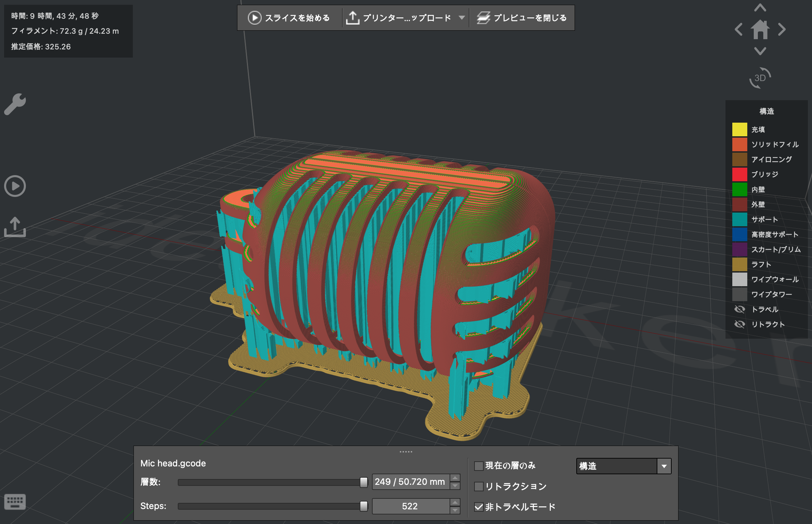Click the プリンター...ップロード upload button
The height and width of the screenshot is (524, 812).
tap(399, 18)
